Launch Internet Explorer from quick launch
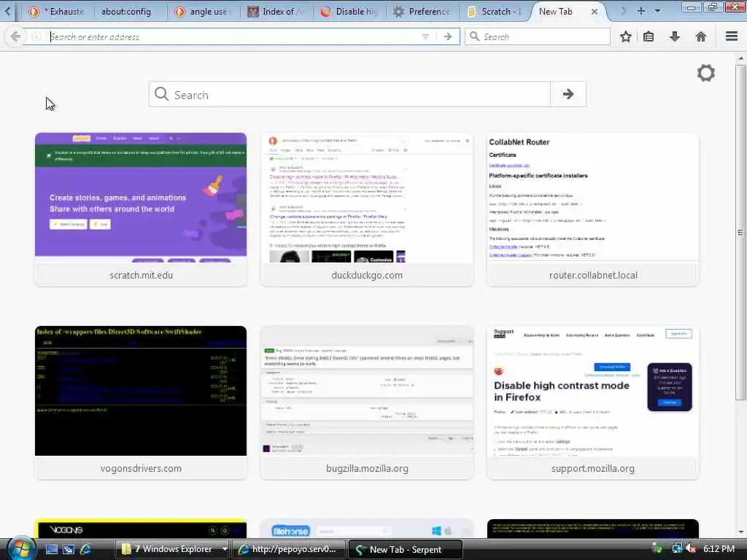 pyautogui.click(x=86, y=549)
